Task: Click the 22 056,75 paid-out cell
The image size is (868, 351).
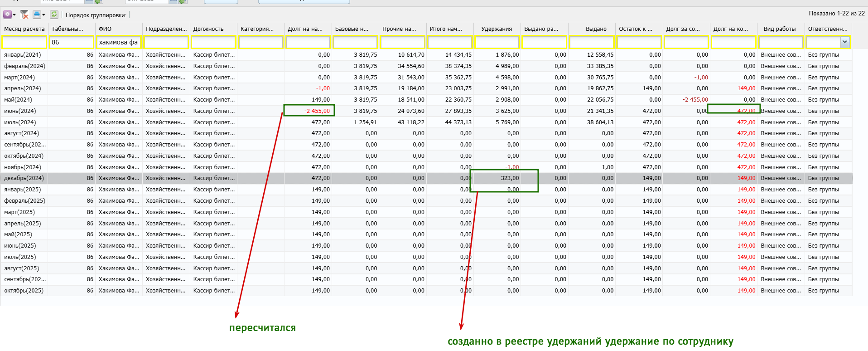Action: click(592, 100)
